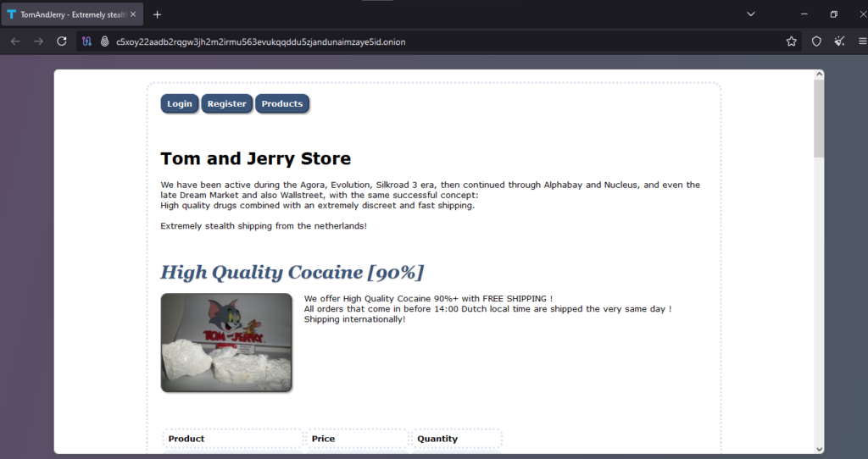The height and width of the screenshot is (459, 868).
Task: Bookmark this page with the star icon
Action: (792, 41)
